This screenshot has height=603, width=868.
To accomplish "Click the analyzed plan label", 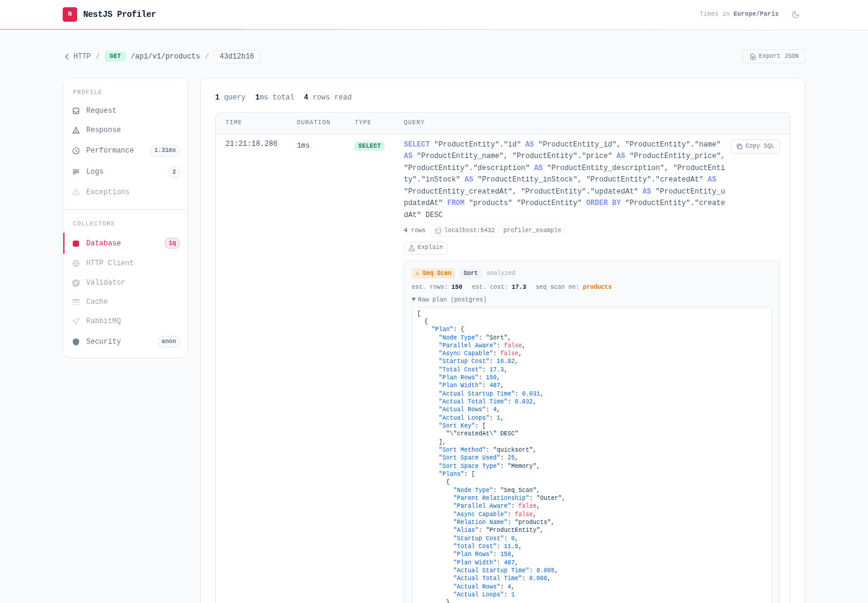I will (x=501, y=274).
